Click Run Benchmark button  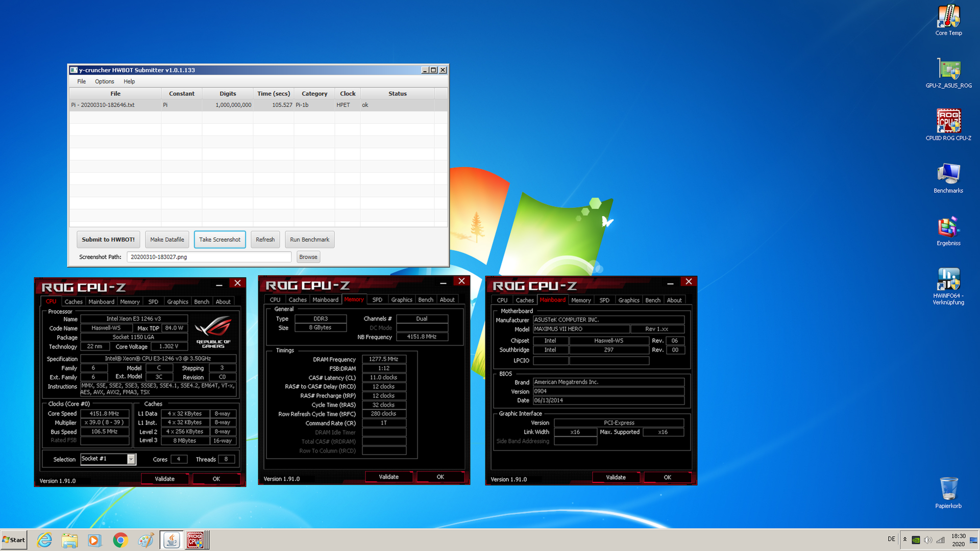(x=309, y=240)
